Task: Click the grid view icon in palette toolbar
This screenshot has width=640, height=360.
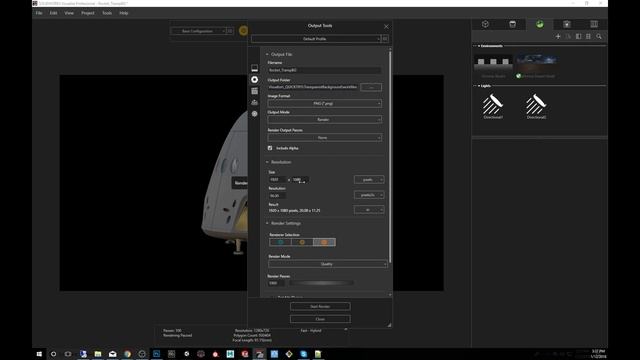Action: click(588, 37)
